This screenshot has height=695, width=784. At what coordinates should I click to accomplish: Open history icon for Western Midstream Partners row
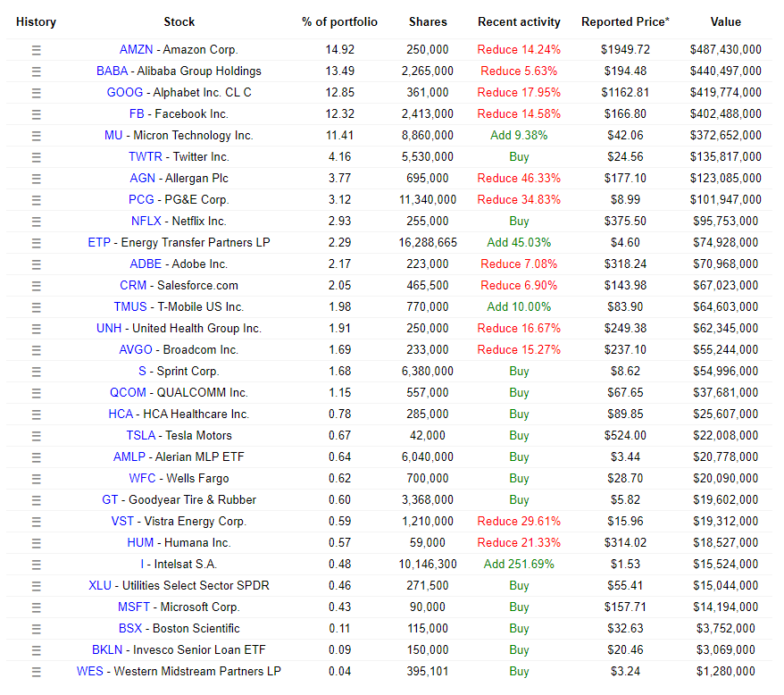(x=36, y=672)
